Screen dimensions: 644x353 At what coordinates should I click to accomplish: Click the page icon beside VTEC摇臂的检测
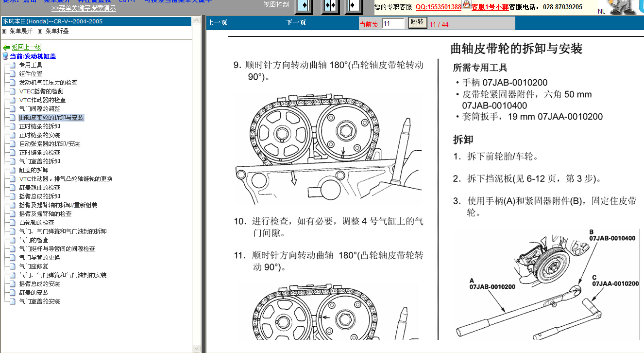point(13,91)
